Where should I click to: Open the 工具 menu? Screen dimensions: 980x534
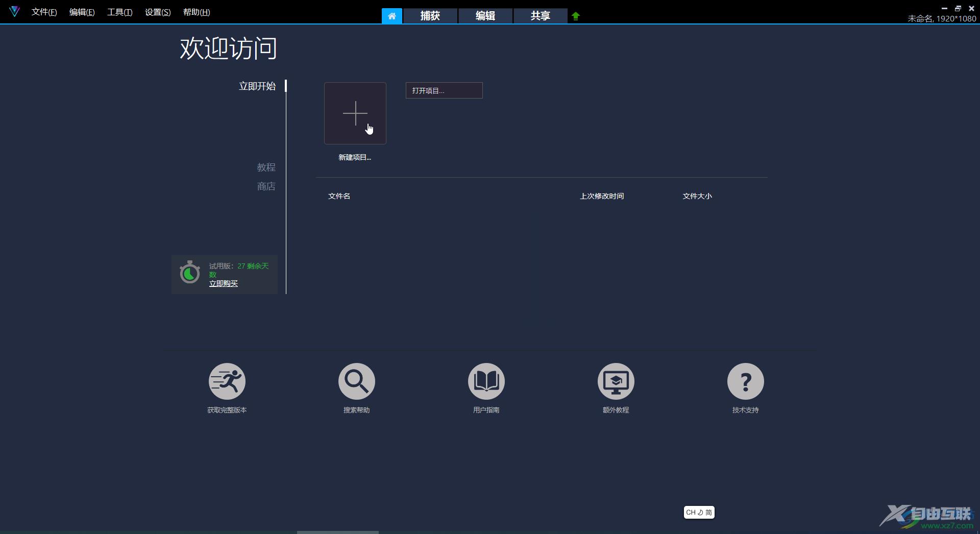[x=119, y=12]
